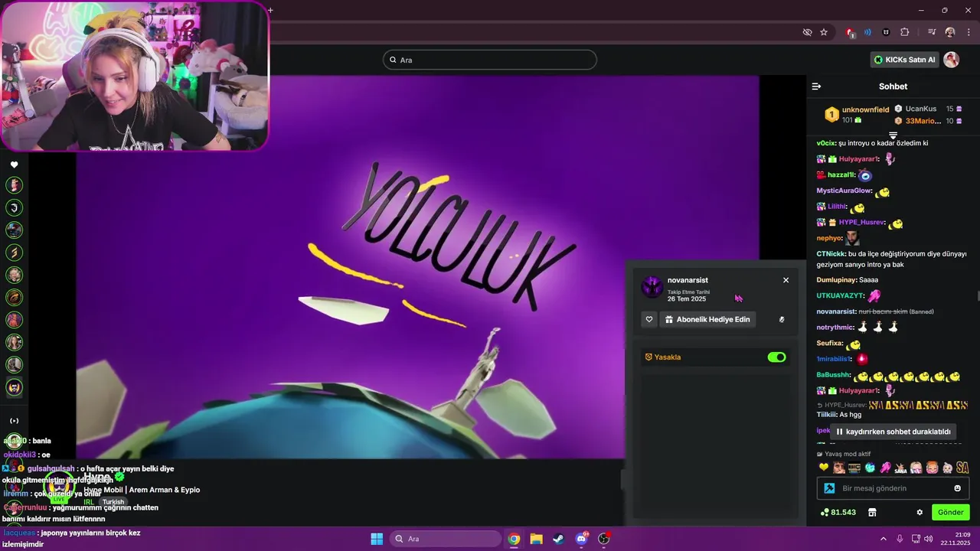Click the moderator sword icon in message box
Image resolution: width=980 pixels, height=551 pixels.
click(829, 488)
